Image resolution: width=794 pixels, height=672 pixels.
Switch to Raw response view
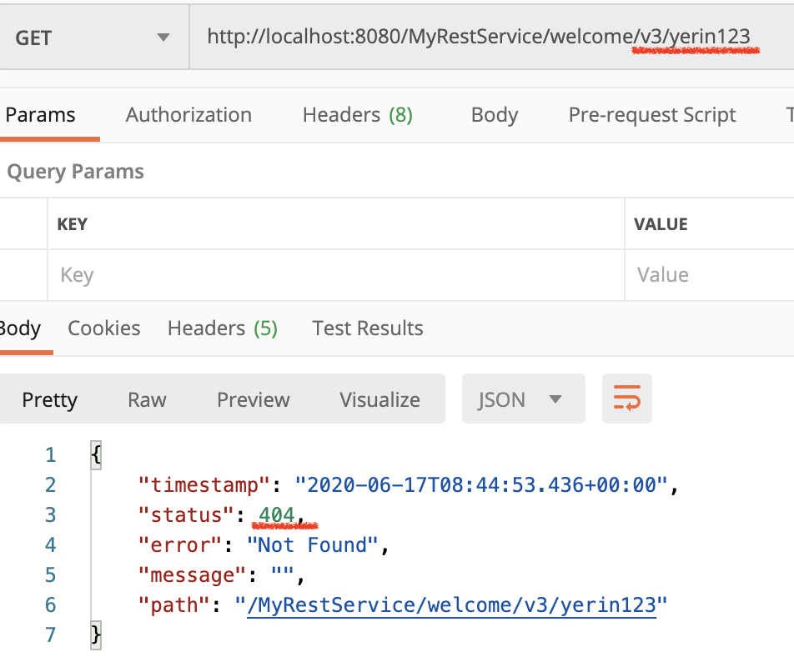[147, 399]
